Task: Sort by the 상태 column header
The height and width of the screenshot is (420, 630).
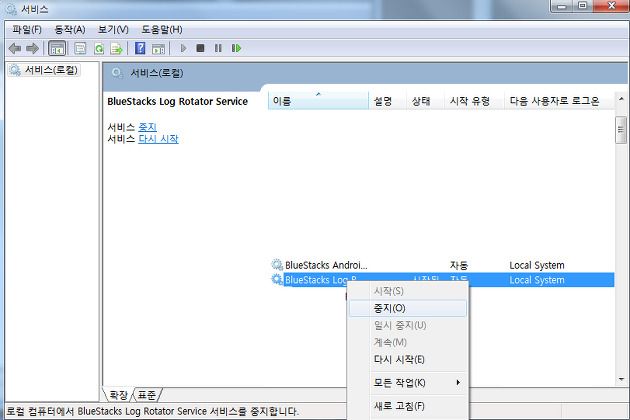Action: 425,100
